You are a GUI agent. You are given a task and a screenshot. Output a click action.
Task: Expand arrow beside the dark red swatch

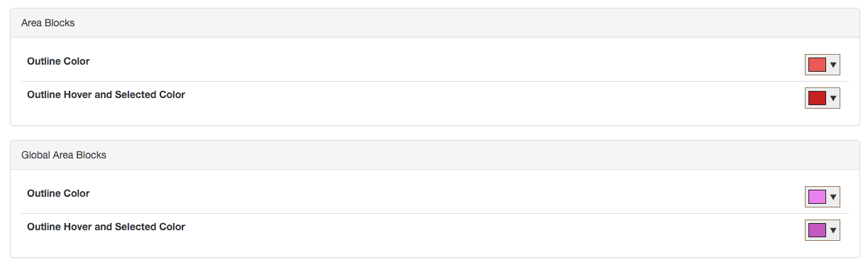tap(833, 98)
